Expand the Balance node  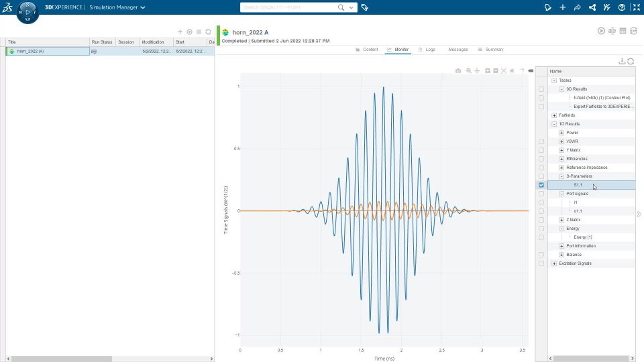pyautogui.click(x=561, y=255)
